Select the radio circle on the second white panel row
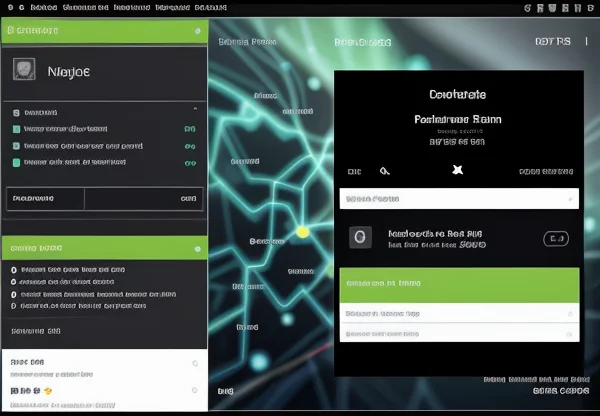 (195, 390)
